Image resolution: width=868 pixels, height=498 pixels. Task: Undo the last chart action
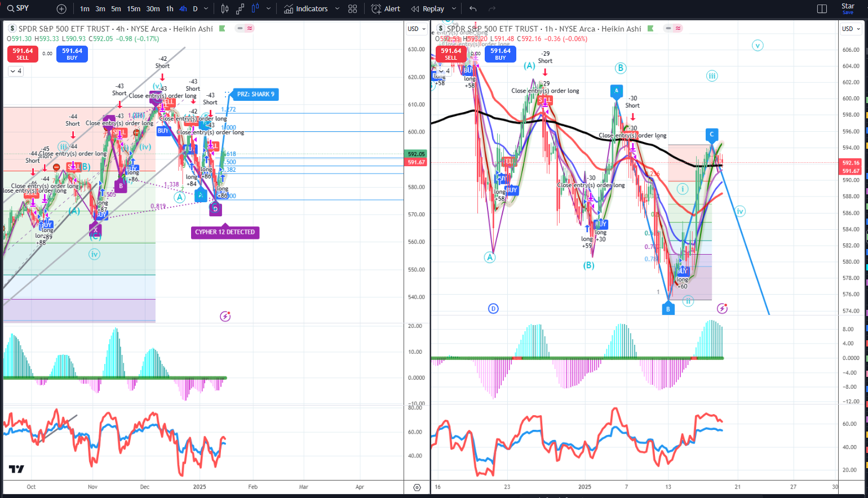tap(473, 8)
